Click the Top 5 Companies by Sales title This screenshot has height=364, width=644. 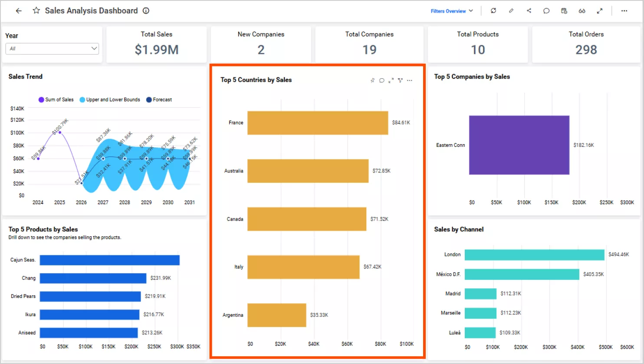pyautogui.click(x=472, y=76)
